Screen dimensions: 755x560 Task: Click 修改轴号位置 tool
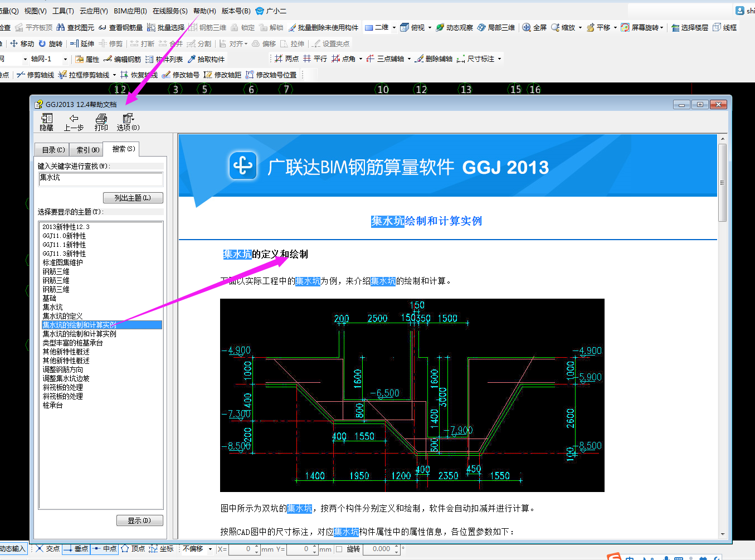coord(271,75)
